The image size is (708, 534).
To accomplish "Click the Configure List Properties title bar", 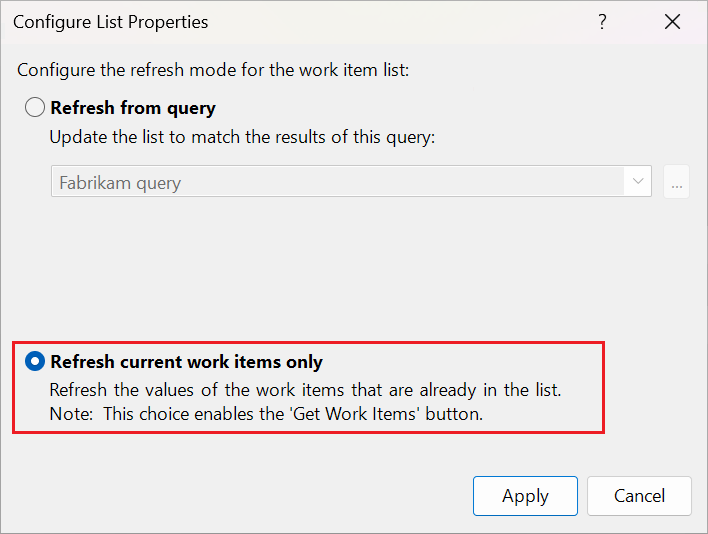I will [x=300, y=21].
